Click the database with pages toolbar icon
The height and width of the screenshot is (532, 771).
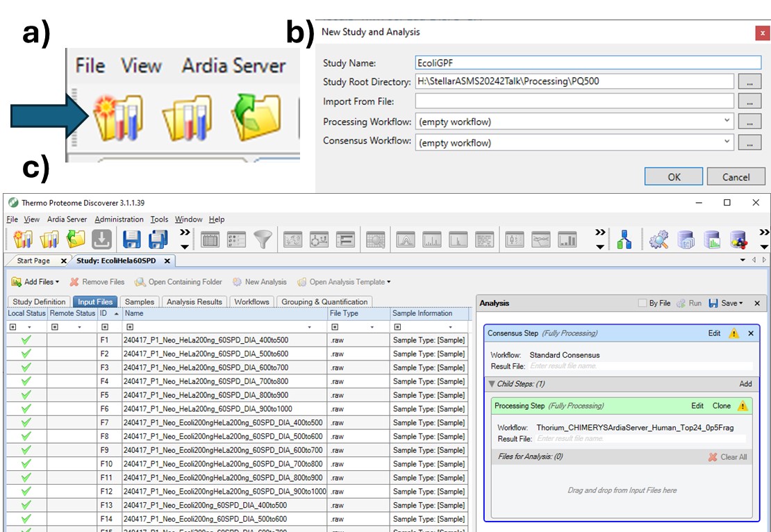click(686, 240)
